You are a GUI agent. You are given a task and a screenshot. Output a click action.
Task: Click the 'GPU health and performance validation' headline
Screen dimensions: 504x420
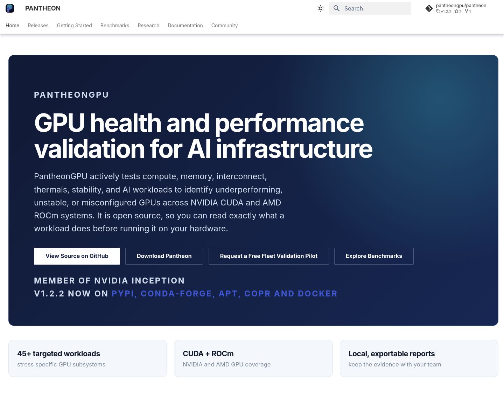pos(203,136)
